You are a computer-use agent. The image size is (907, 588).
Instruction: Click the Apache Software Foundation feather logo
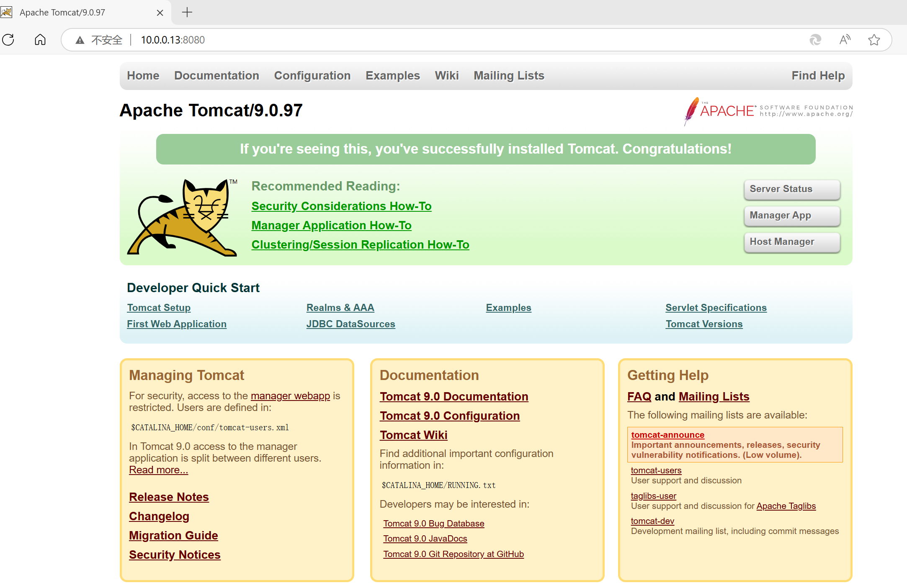tap(768, 111)
